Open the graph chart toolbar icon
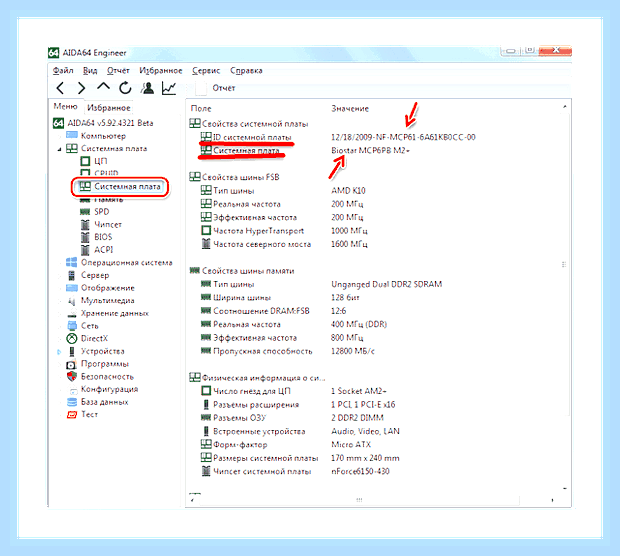 click(x=169, y=88)
